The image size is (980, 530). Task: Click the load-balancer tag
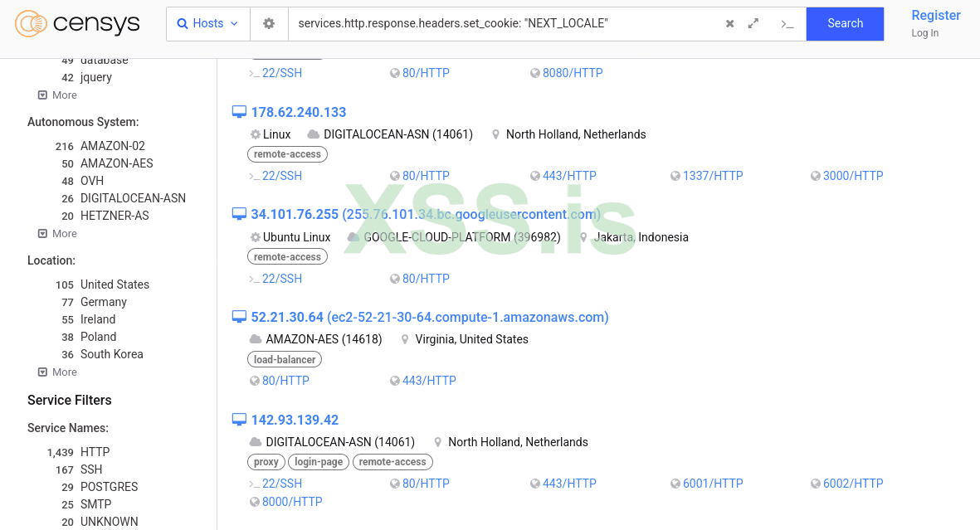coord(285,359)
